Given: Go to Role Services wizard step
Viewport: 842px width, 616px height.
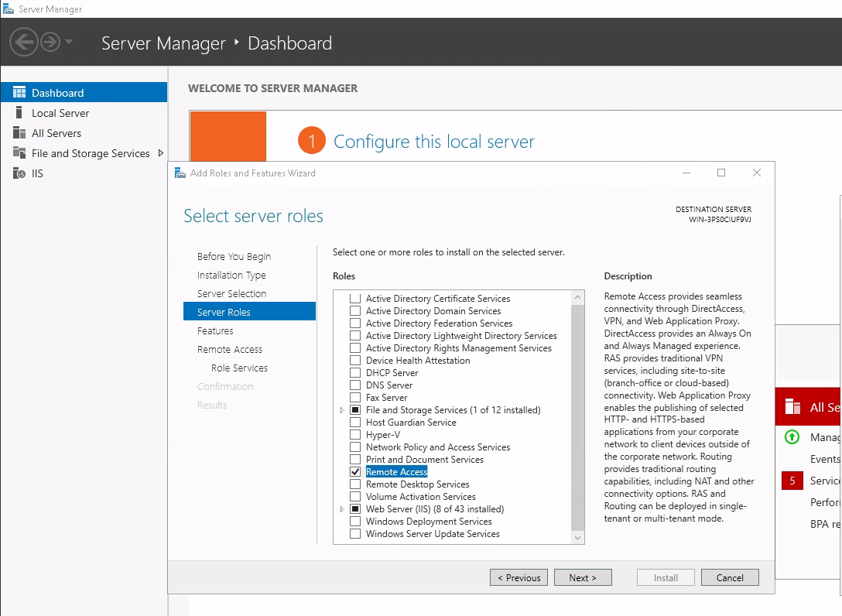Looking at the screenshot, I should (x=239, y=368).
